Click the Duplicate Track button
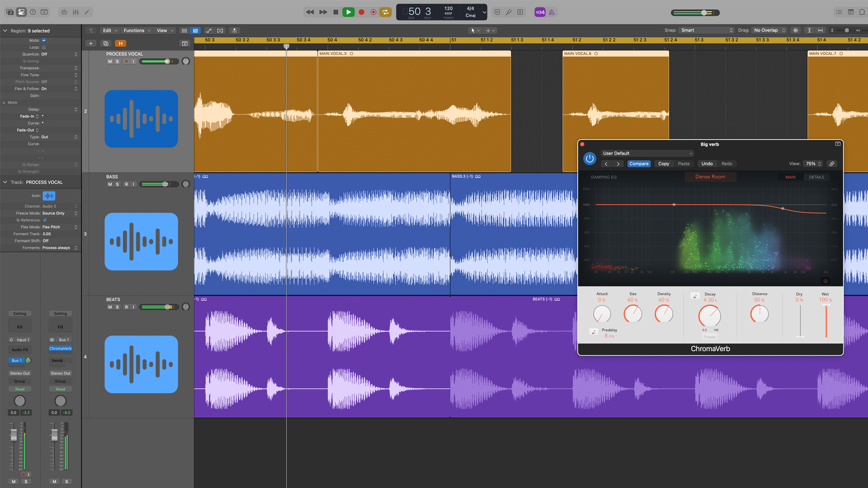This screenshot has height=488, width=868. pos(106,43)
